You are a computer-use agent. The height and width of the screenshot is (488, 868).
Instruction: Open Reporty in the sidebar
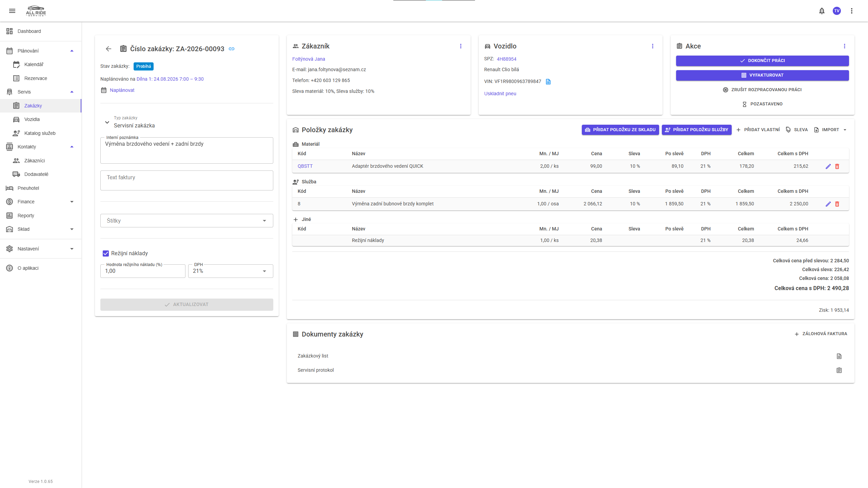click(x=41, y=216)
